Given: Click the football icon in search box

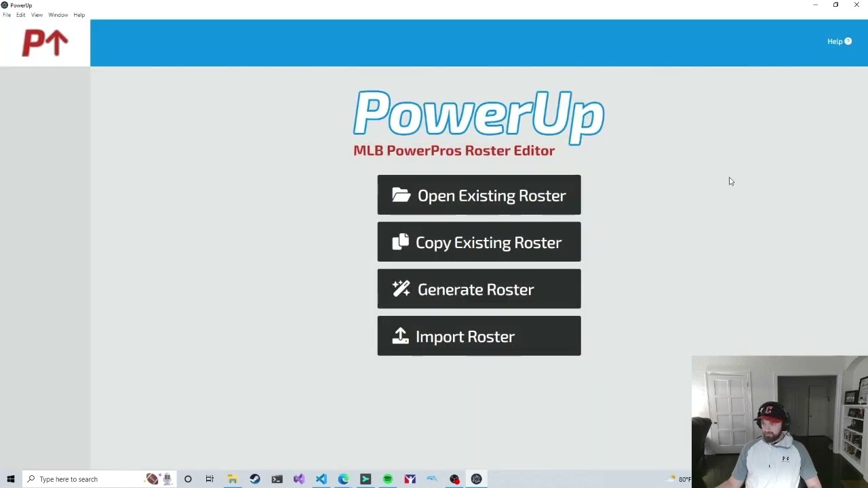Looking at the screenshot, I should (x=152, y=479).
